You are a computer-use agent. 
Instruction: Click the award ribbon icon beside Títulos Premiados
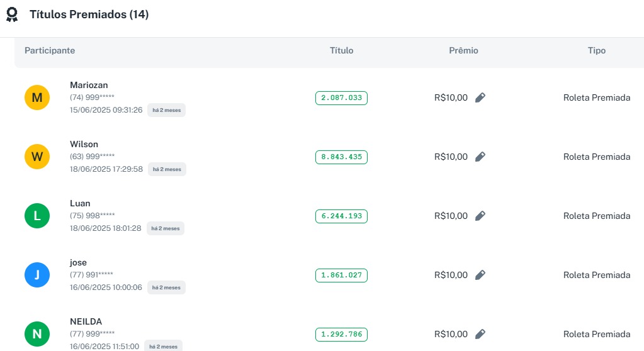coord(12,14)
